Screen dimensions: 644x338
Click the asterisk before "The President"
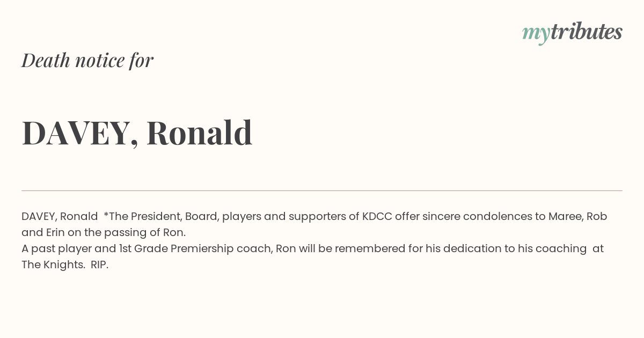pyautogui.click(x=106, y=214)
